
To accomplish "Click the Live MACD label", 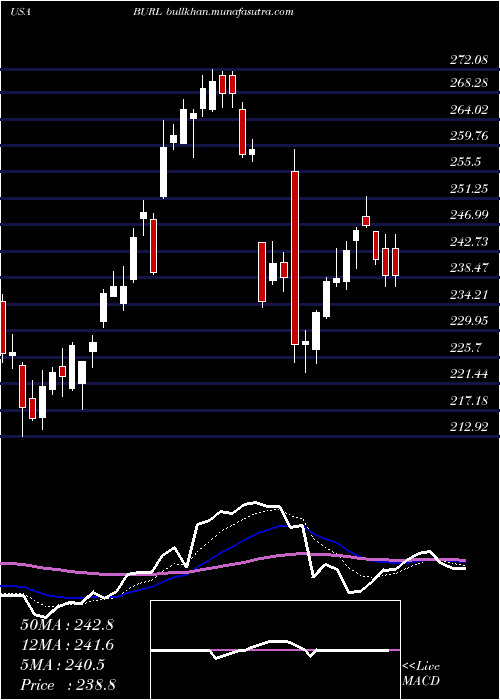I will (421, 674).
